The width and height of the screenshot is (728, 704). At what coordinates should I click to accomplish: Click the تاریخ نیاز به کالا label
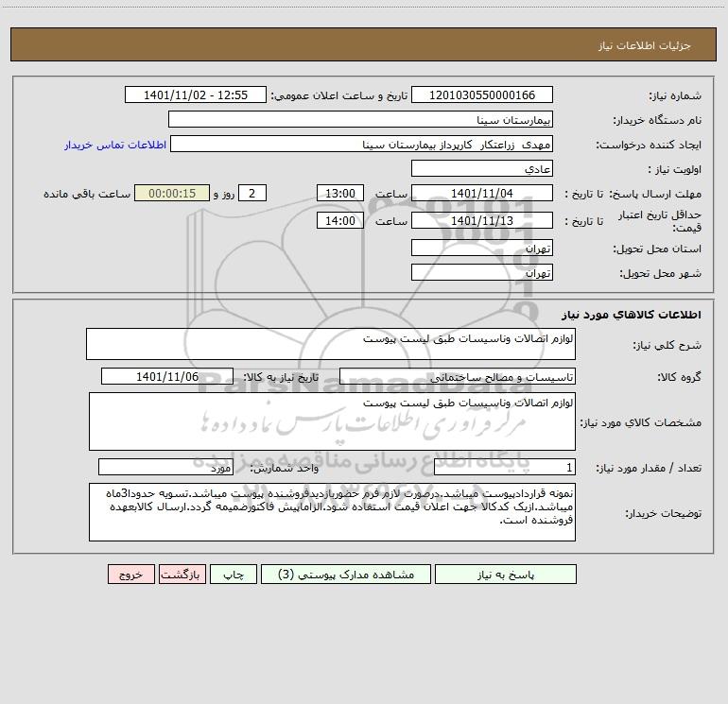pyautogui.click(x=282, y=377)
